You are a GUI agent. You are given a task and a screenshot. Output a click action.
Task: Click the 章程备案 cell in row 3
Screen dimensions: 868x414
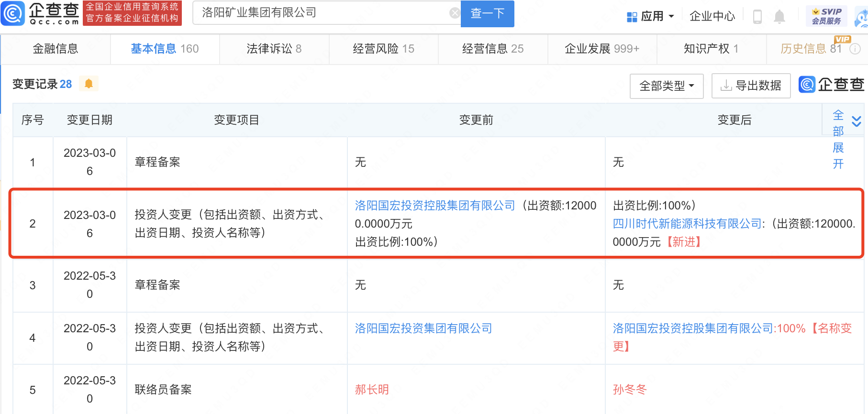click(x=237, y=285)
